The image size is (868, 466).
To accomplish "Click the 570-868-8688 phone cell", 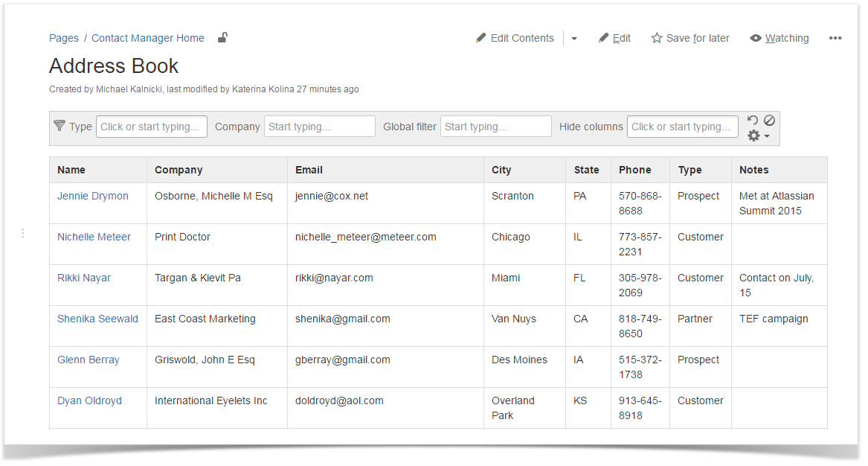I will (x=640, y=203).
